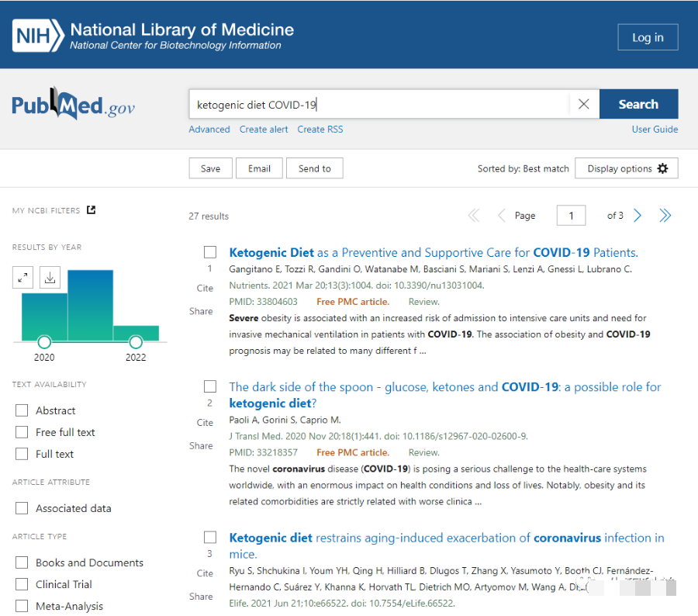698x616 pixels.
Task: Click the clear search X icon
Action: click(584, 104)
